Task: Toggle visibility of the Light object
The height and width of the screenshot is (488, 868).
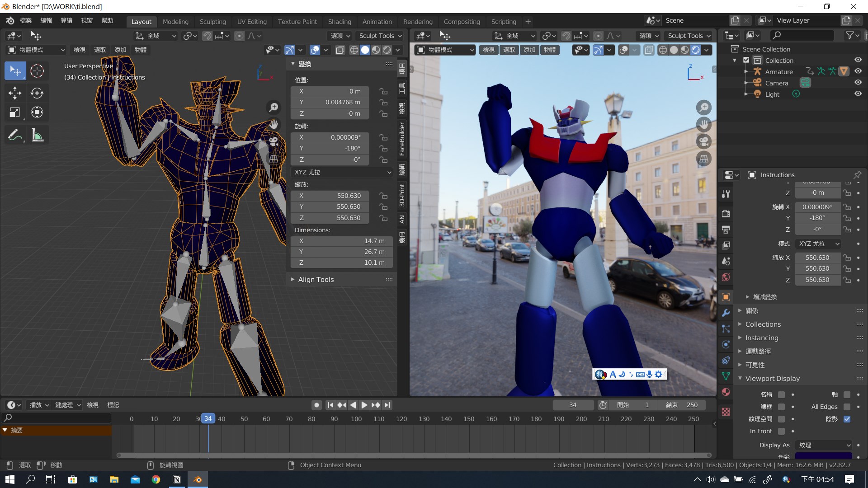Action: tap(858, 94)
